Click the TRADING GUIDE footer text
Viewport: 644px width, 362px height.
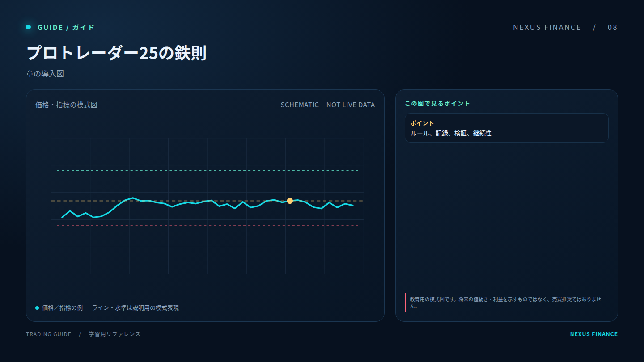tap(48, 334)
